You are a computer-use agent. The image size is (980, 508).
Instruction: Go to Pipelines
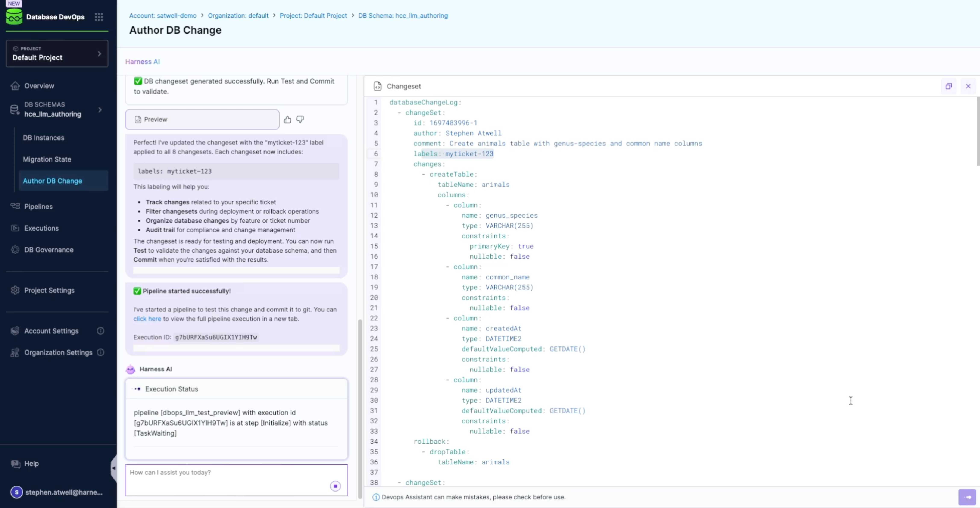point(38,207)
